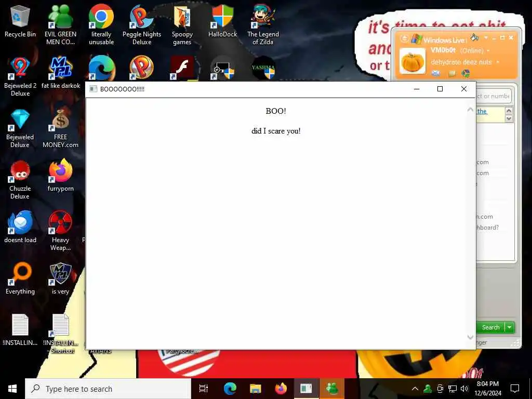The height and width of the screenshot is (399, 532).
Task: Open the network icon in system tray
Action: coord(453,389)
